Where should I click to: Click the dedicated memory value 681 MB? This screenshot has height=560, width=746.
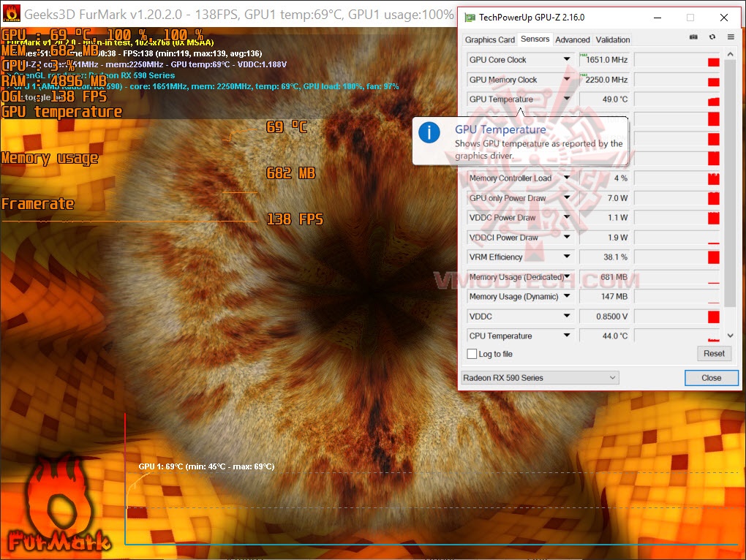click(x=604, y=277)
